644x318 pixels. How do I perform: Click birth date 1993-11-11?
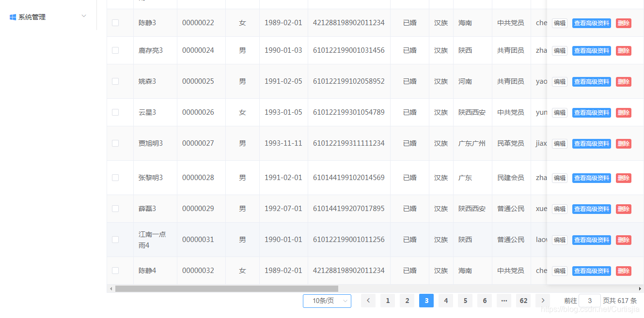point(283,143)
